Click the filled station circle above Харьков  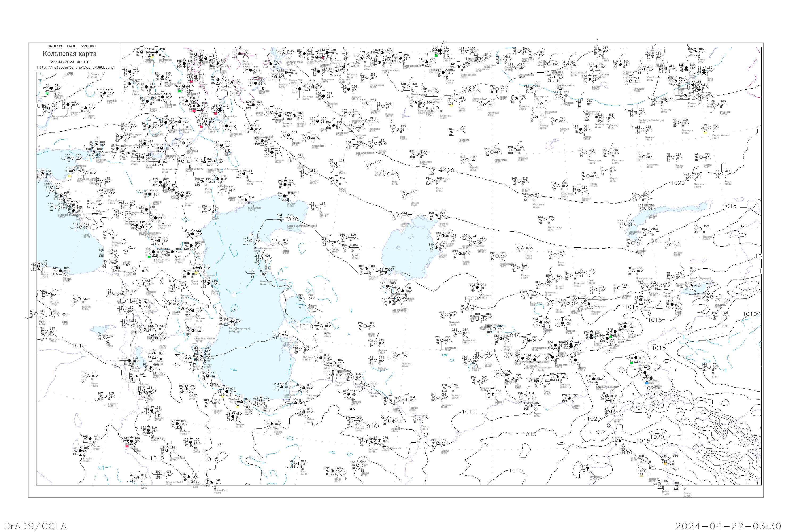pos(68,105)
